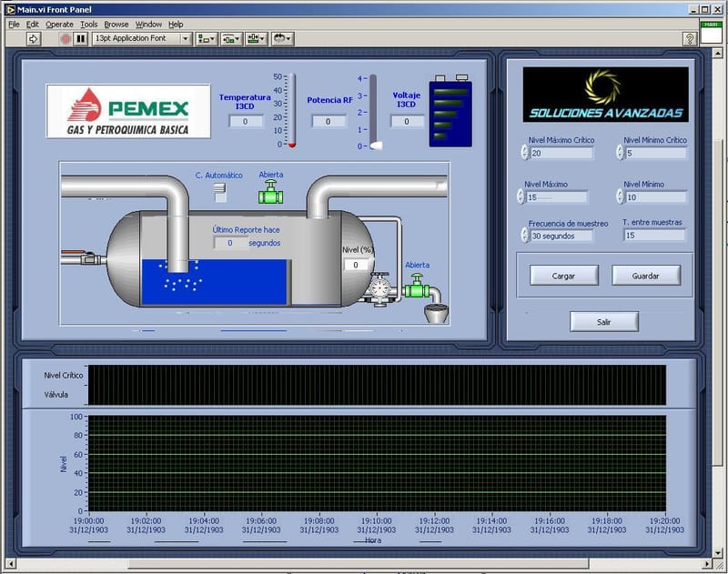Click the horizontal scrollbar thumb

(359, 564)
